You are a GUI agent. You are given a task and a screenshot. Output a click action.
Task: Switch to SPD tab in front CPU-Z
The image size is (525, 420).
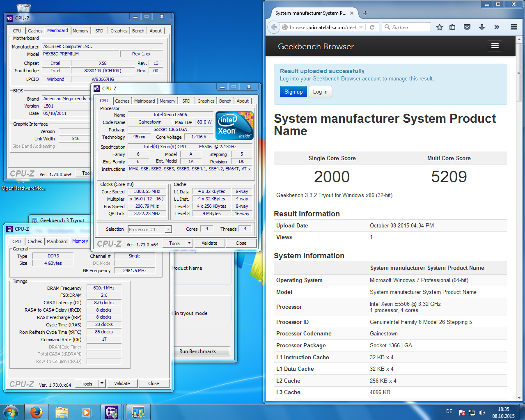click(186, 101)
